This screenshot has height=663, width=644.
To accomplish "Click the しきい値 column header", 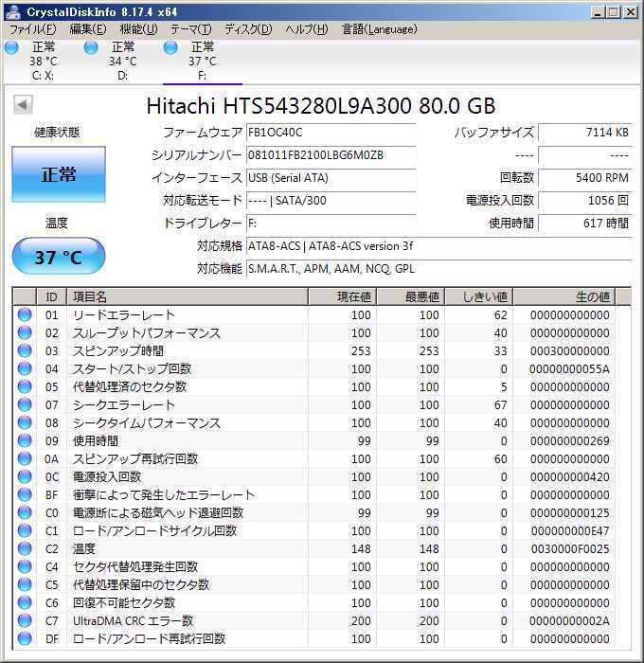I will [479, 296].
